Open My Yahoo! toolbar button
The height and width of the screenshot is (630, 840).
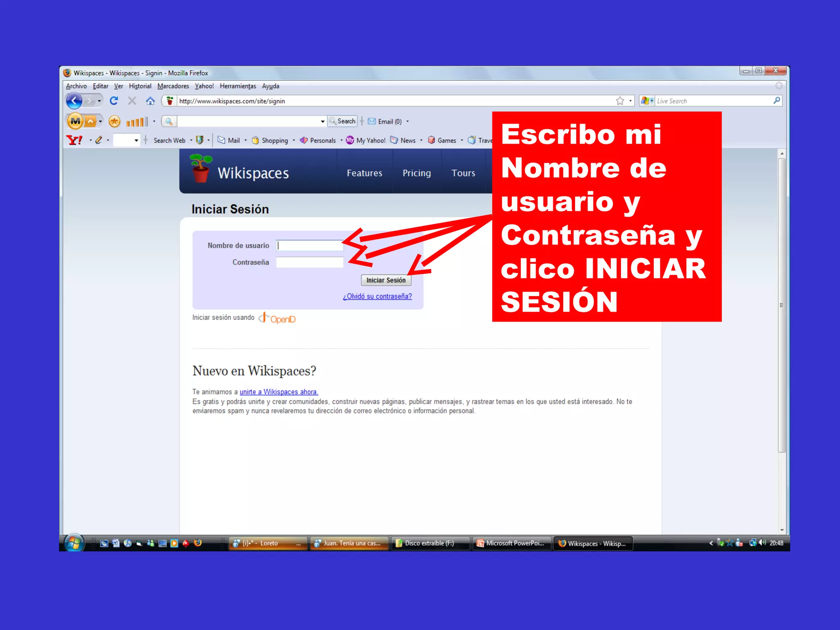pos(366,140)
